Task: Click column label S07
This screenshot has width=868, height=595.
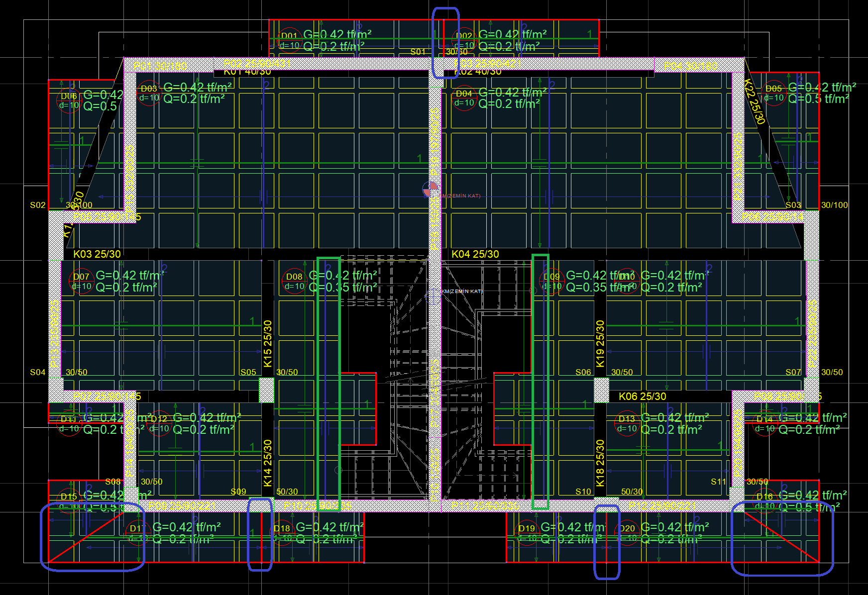Action: coord(793,372)
